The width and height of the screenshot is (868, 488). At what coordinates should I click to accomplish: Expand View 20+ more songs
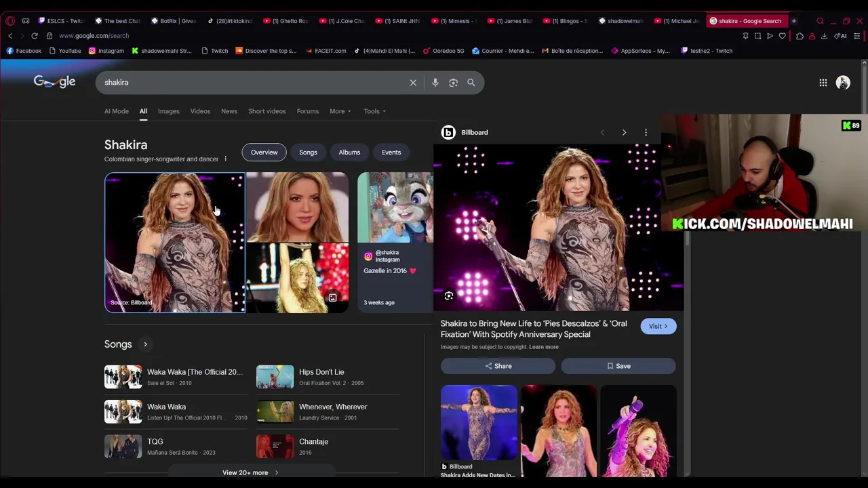click(250, 472)
